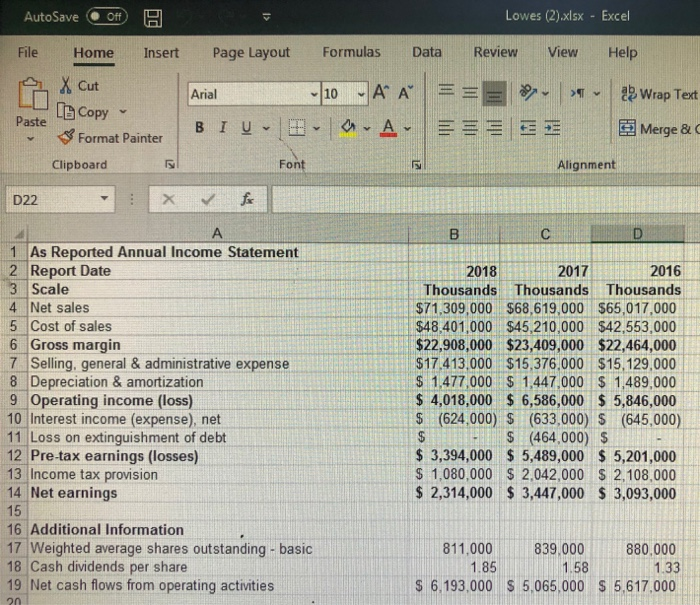
Task: Expand the Copy options arrow
Action: [123, 111]
